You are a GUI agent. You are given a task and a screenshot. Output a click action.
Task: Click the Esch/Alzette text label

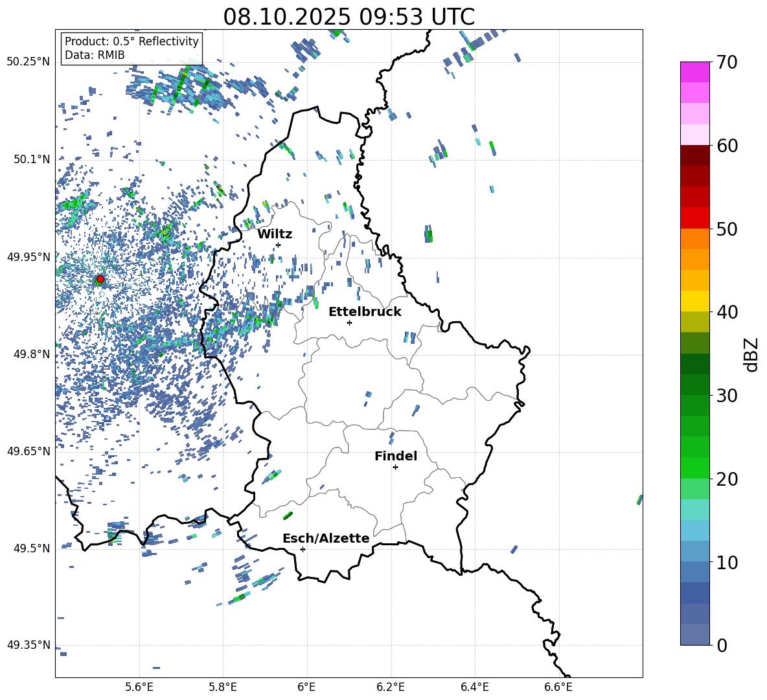point(326,538)
